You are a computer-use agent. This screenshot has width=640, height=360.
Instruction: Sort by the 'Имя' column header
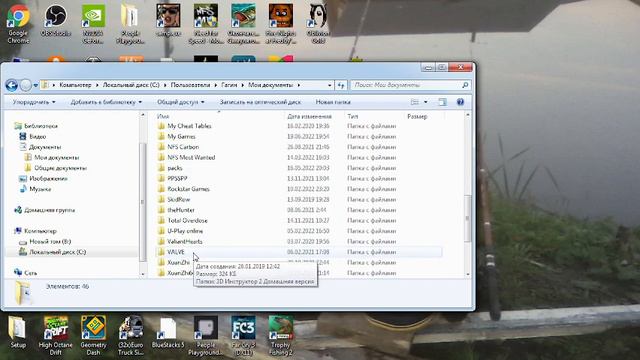[x=163, y=116]
